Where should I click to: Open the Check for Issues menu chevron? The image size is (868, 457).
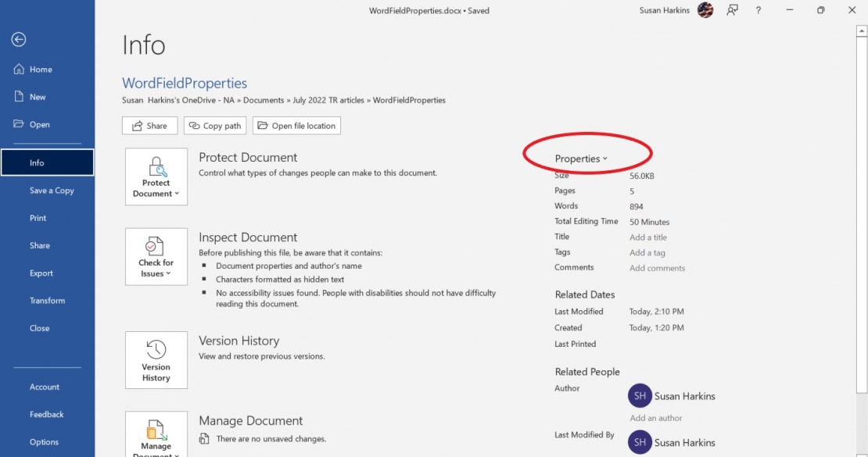[x=170, y=273]
